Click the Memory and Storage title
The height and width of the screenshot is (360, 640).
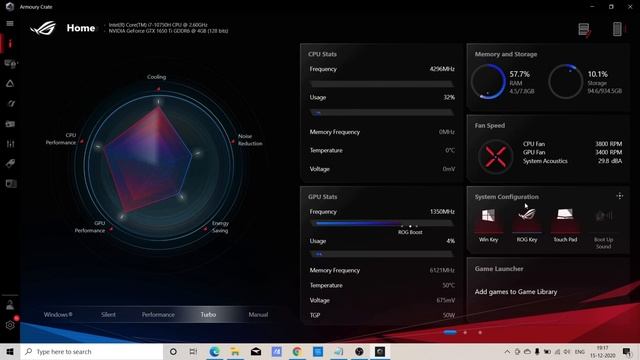point(506,54)
